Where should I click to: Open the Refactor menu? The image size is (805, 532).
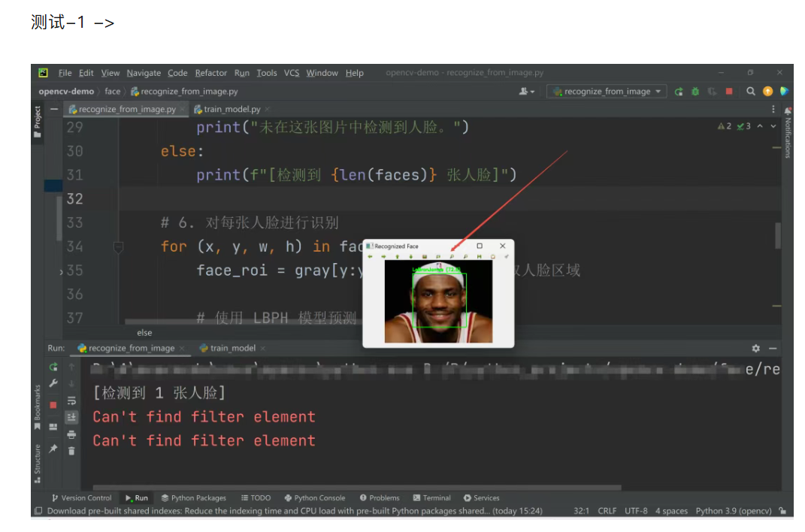pyautogui.click(x=210, y=73)
